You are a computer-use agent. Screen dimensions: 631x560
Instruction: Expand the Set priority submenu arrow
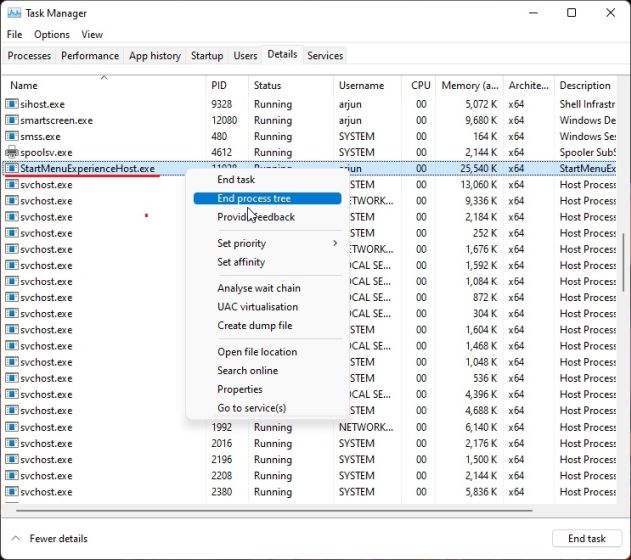335,243
